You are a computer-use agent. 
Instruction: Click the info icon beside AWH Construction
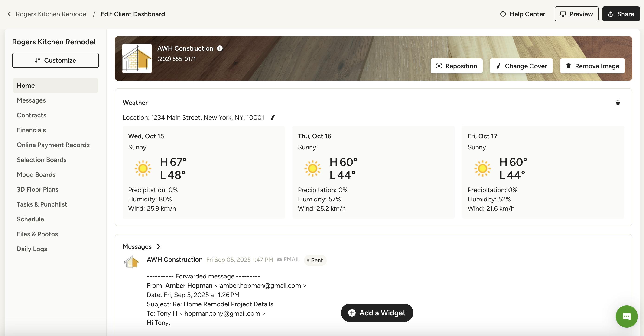point(220,49)
